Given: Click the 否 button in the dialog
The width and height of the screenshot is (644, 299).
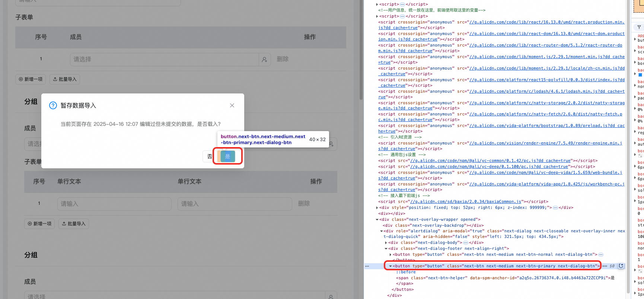Looking at the screenshot, I should point(210,156).
